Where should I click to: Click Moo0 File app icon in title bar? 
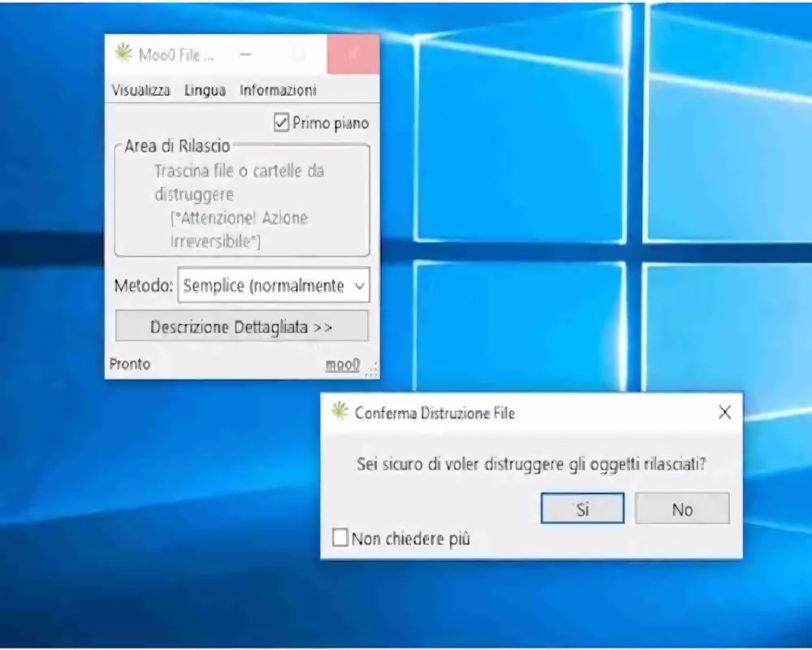point(123,53)
